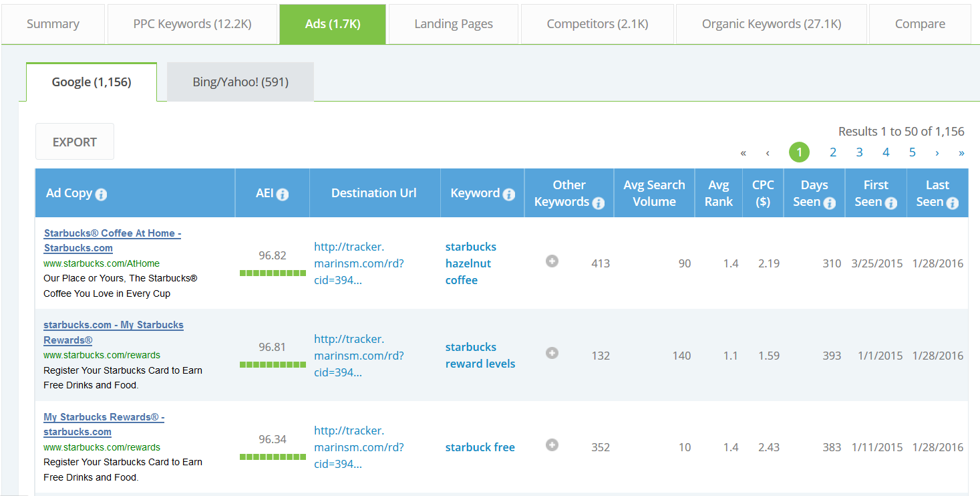The width and height of the screenshot is (980, 496).
Task: Click info icon next to Keyword header
Action: (x=509, y=195)
